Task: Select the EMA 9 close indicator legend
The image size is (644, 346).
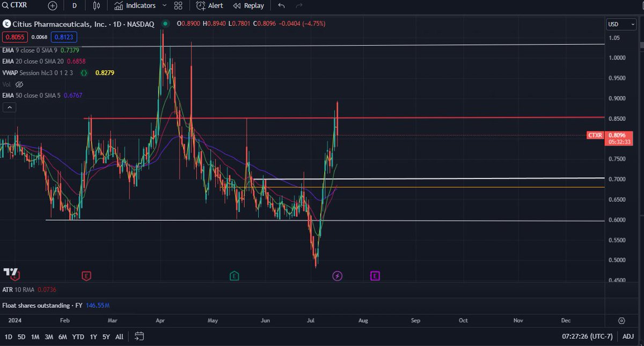Action: pyautogui.click(x=41, y=50)
